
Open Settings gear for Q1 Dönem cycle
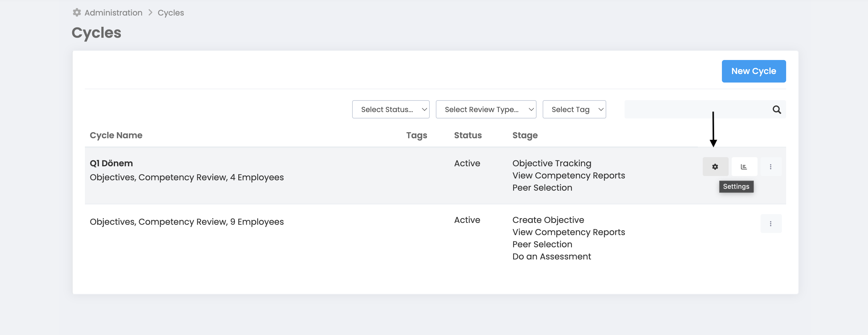[715, 167]
